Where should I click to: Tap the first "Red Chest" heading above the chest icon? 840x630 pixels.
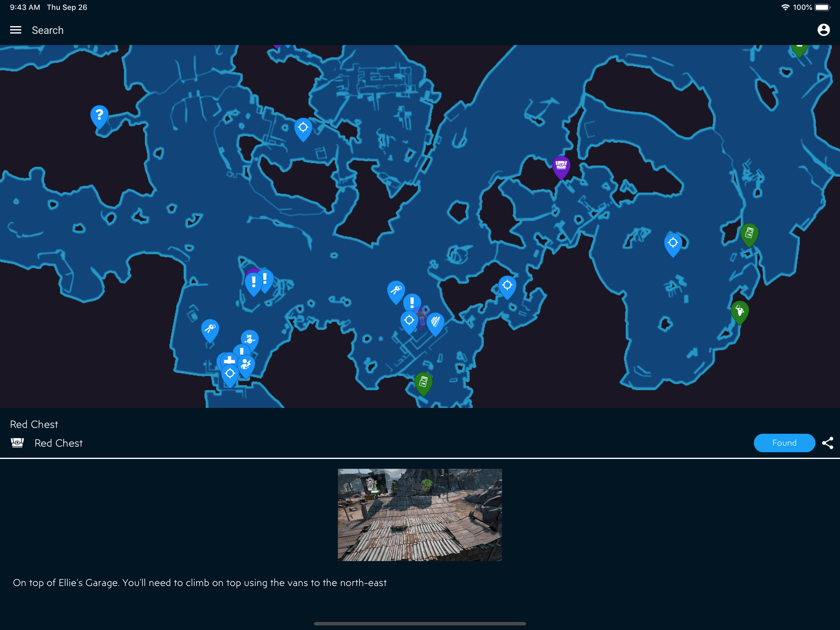[x=34, y=425]
